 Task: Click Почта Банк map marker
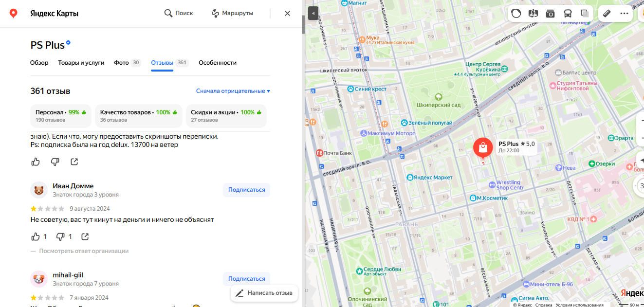point(320,153)
